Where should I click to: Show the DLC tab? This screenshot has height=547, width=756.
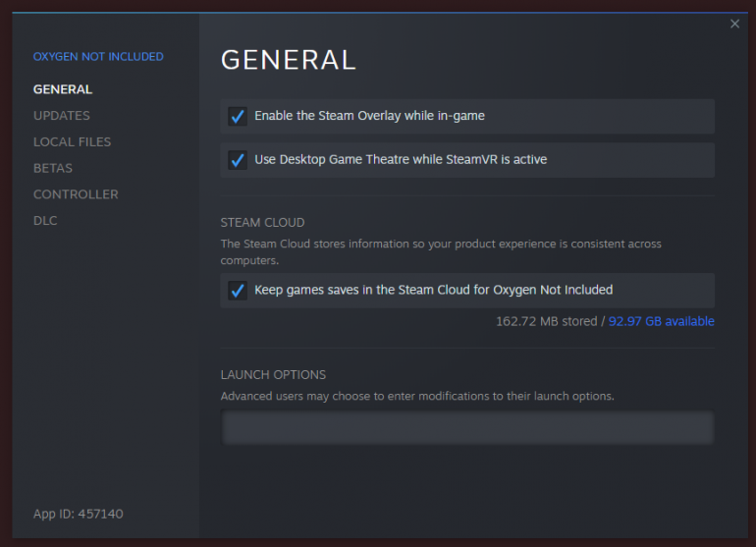[x=45, y=221]
